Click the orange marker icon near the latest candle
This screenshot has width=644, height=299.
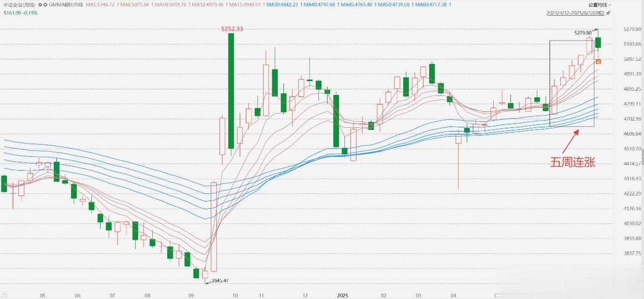pyautogui.click(x=598, y=62)
